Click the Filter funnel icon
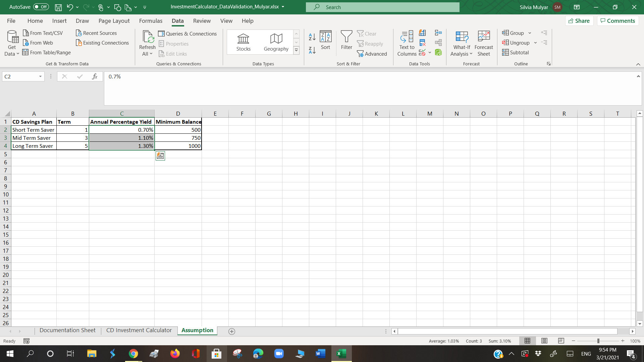 point(346,40)
